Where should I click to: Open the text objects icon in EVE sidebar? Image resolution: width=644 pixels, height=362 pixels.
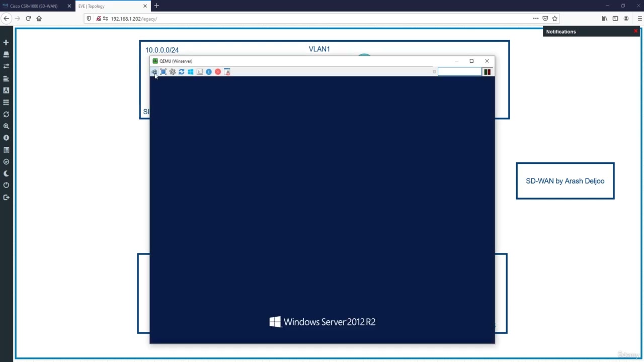(x=6, y=90)
